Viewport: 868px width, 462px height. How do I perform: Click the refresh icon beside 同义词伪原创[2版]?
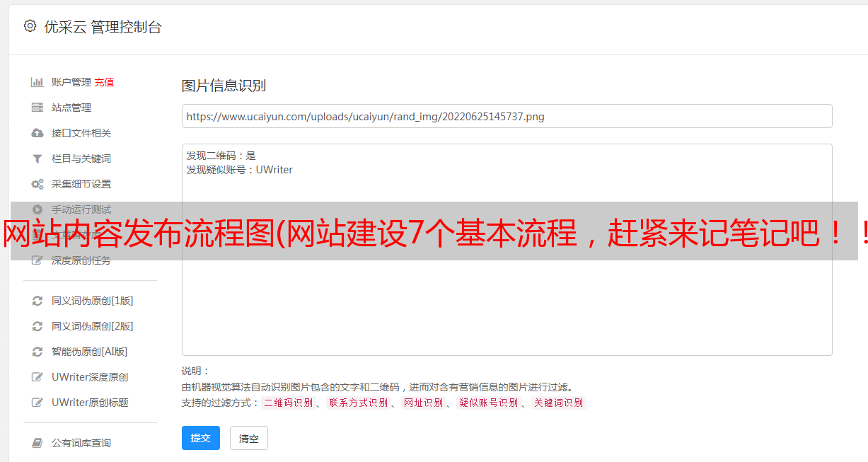pos(37,326)
